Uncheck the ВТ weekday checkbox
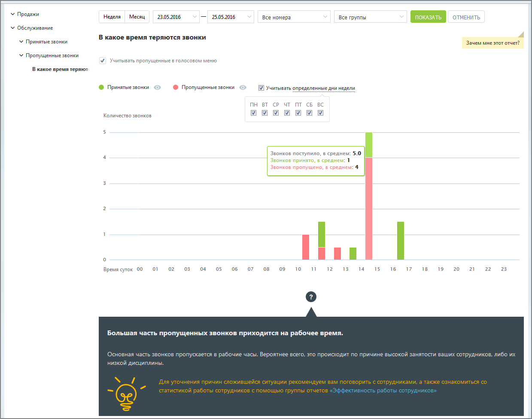The height and width of the screenshot is (419, 532). point(264,113)
